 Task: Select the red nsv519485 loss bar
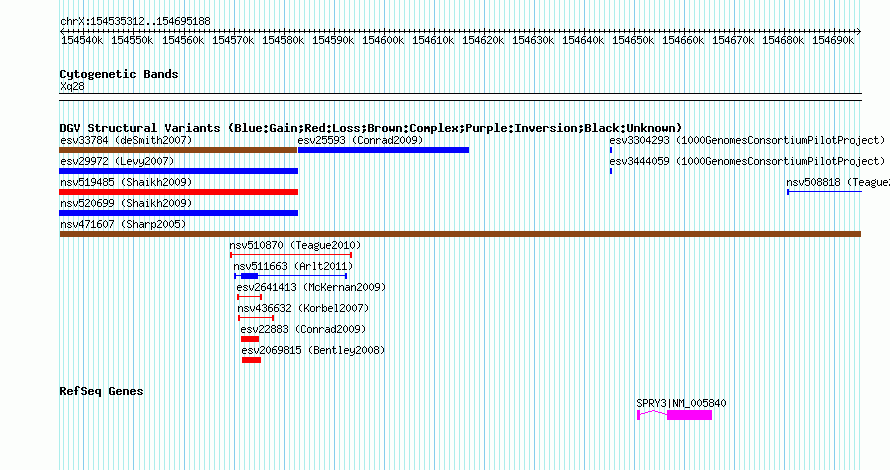click(179, 192)
